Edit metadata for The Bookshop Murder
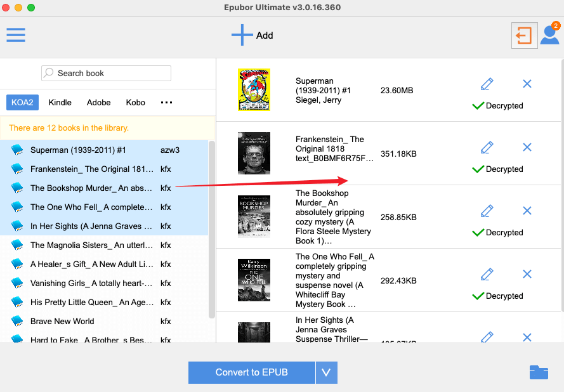Screen dimensions: 564x392 (x=487, y=211)
